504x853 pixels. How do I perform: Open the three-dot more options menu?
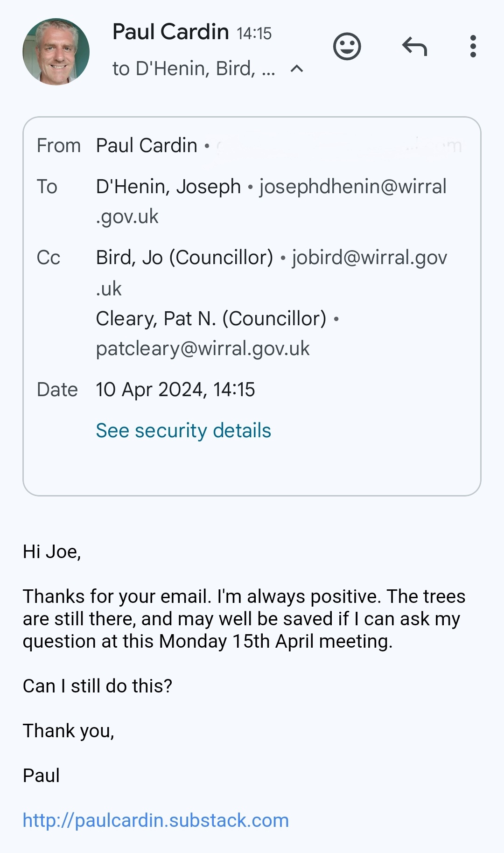473,47
